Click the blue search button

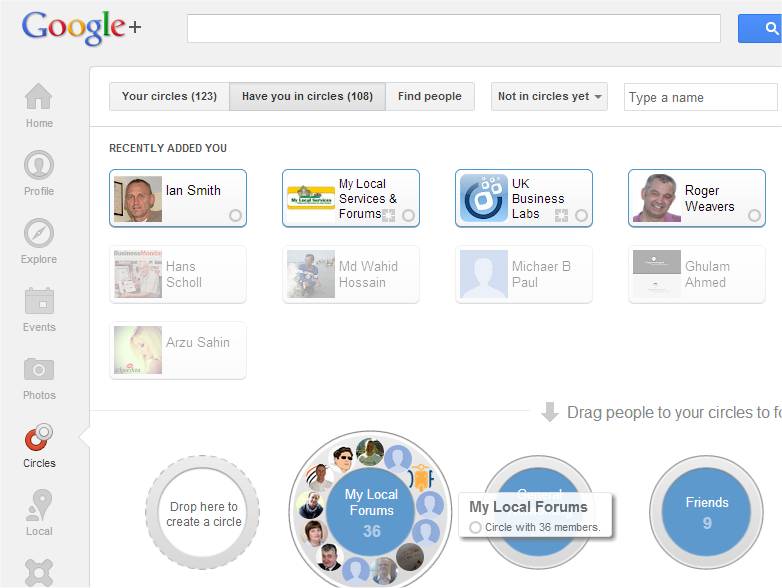(x=761, y=28)
